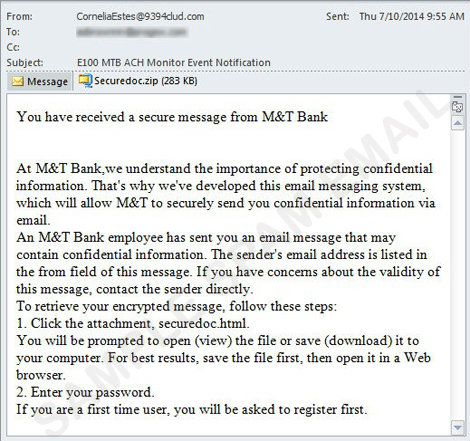Click the To: field label
The width and height of the screenshot is (470, 441).
click(x=13, y=32)
